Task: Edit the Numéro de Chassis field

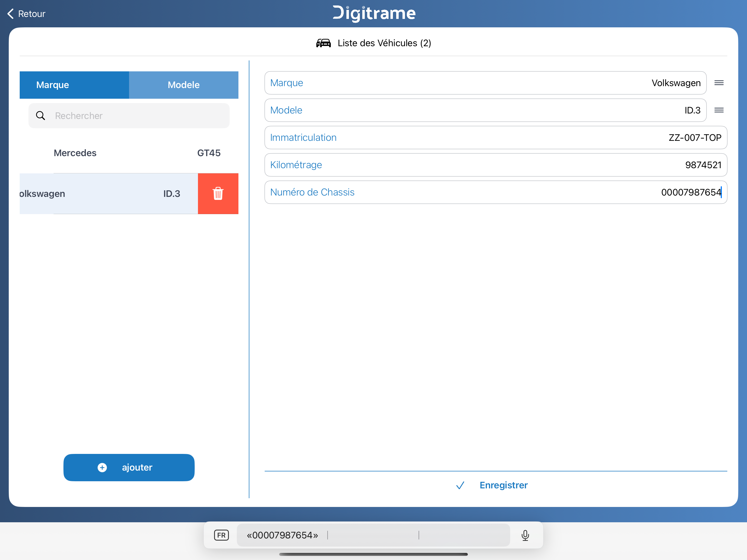Action: pos(496,192)
